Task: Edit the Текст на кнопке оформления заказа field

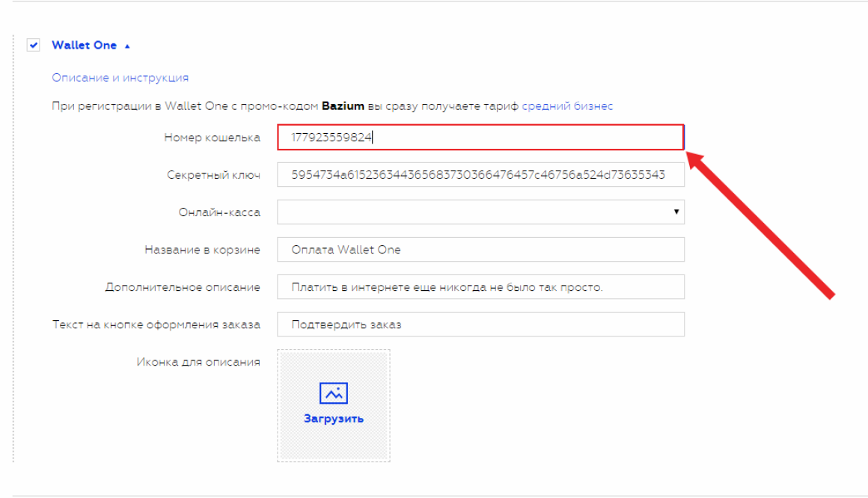Action: (x=480, y=325)
